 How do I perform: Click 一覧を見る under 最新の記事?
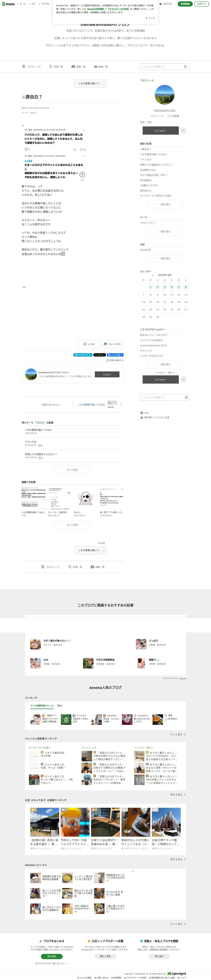click(164, 204)
